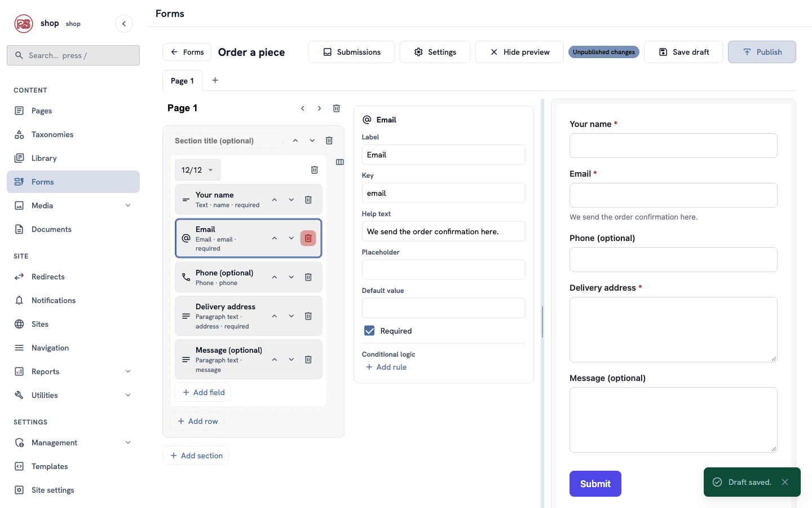Delete the section using its trash icon
The image size is (812, 508).
click(x=329, y=141)
